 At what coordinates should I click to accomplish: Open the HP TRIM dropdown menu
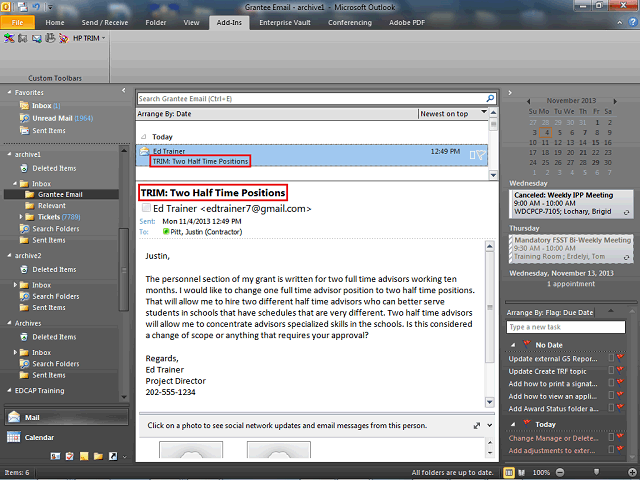pyautogui.click(x=89, y=38)
